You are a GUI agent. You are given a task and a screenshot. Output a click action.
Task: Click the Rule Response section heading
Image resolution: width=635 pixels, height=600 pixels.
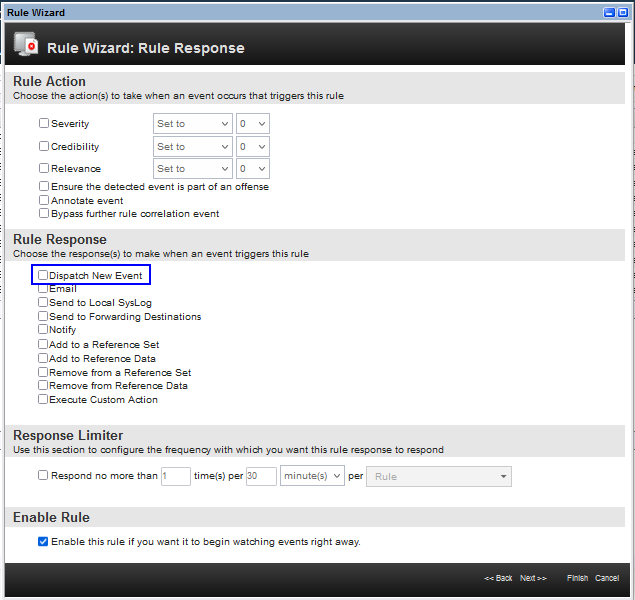click(x=60, y=239)
